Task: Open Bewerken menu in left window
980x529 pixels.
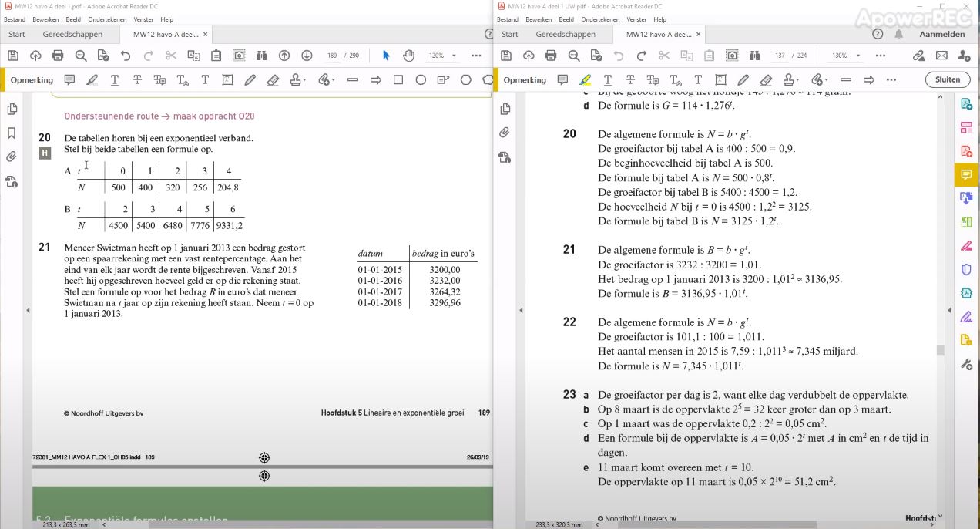Action: tap(45, 19)
